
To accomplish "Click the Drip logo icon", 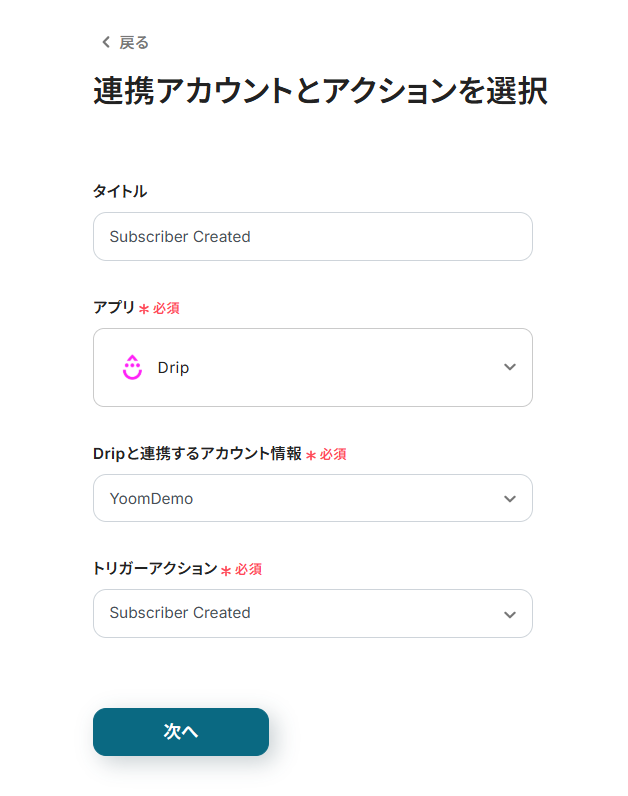I will point(133,367).
